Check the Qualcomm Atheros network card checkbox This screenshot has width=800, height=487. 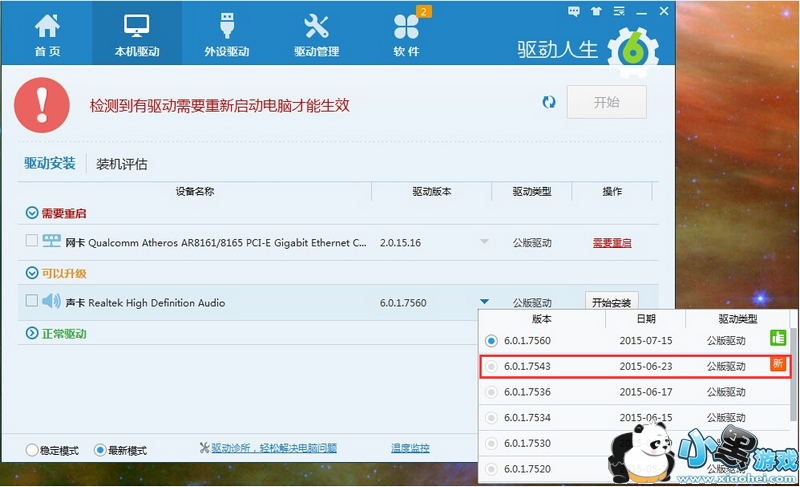[32, 240]
